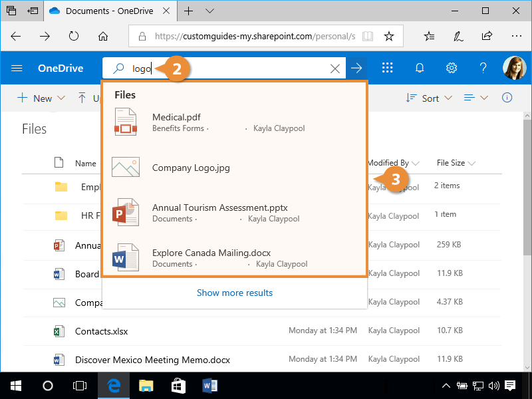Open the OneDrive hamburger navigation menu
The height and width of the screenshot is (399, 532).
(17, 68)
